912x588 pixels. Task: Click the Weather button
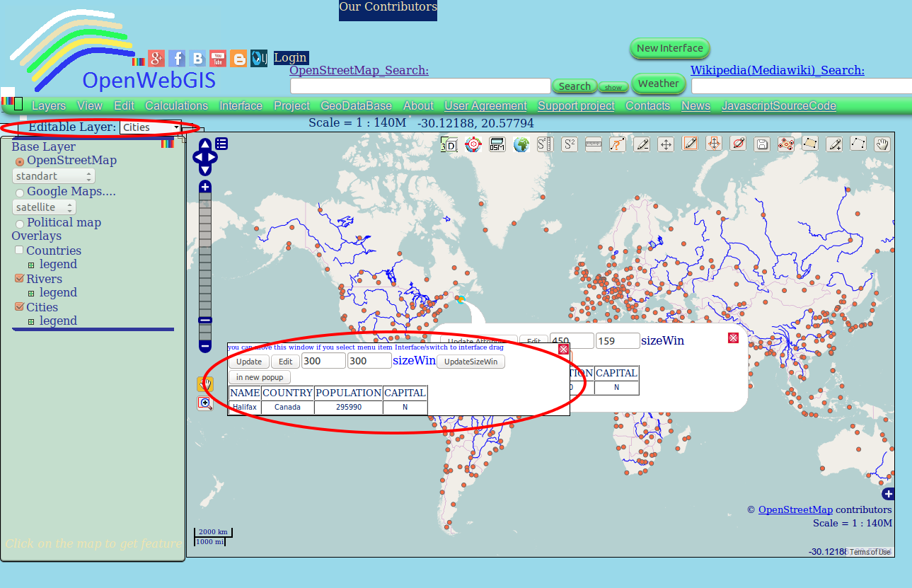click(658, 83)
